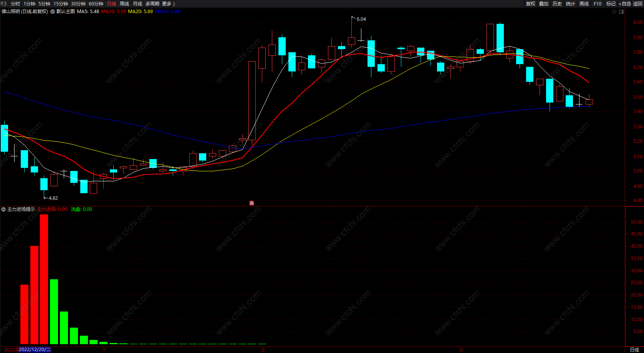Open the 多周期 multi-period view
Viewport: 644px width, 353px height.
152,4
